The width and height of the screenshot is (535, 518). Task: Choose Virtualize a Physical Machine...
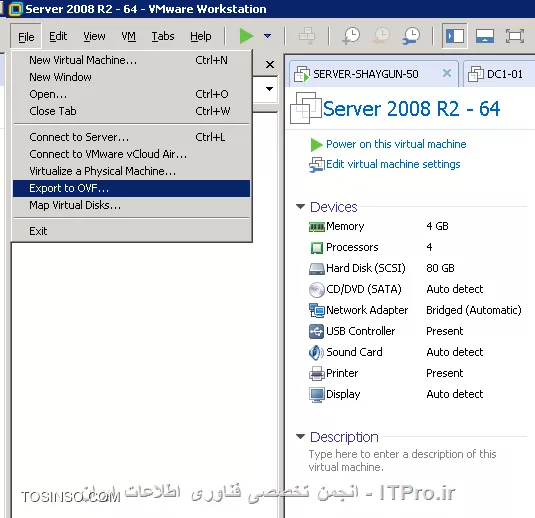(x=131, y=171)
